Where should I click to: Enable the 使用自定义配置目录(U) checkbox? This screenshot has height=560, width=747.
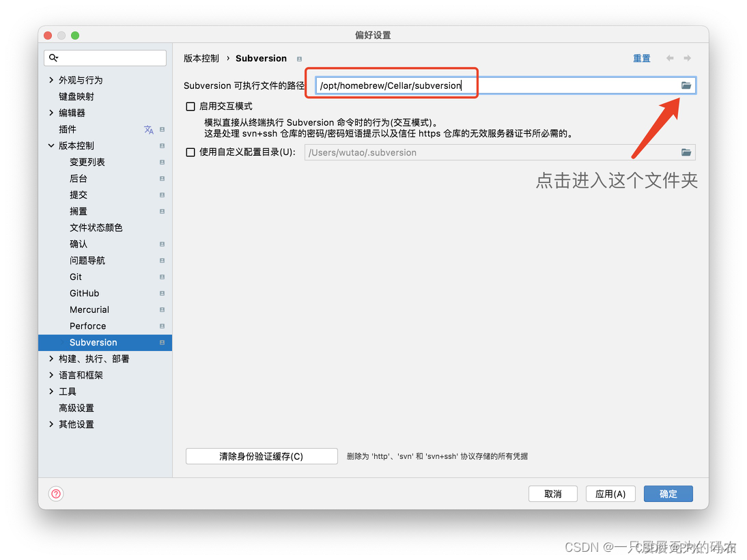[x=189, y=152]
